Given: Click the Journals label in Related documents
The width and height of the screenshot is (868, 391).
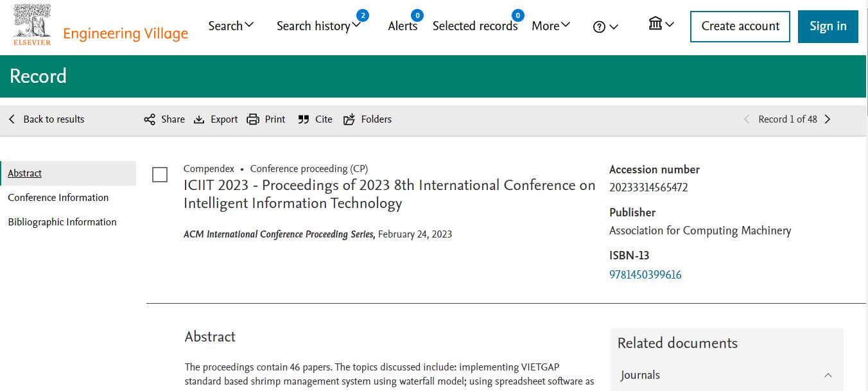Looking at the screenshot, I should coord(640,376).
